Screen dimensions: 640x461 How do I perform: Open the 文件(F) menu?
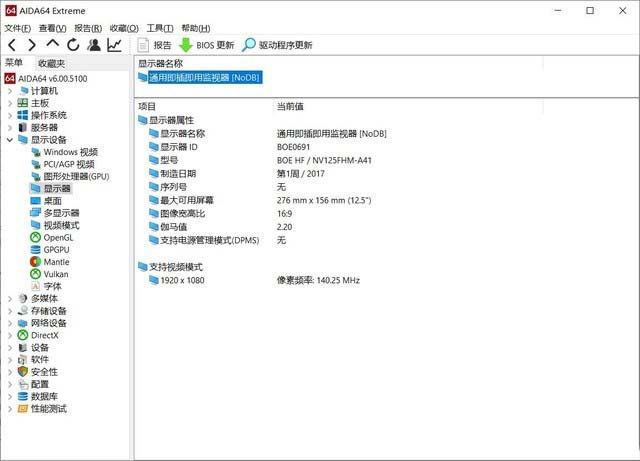point(18,28)
